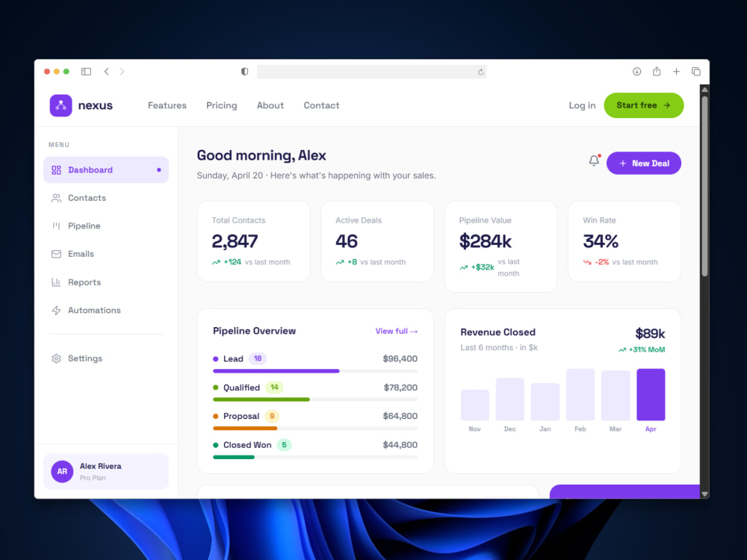
Task: Click the Proposal stage progress bar
Action: pyautogui.click(x=315, y=428)
